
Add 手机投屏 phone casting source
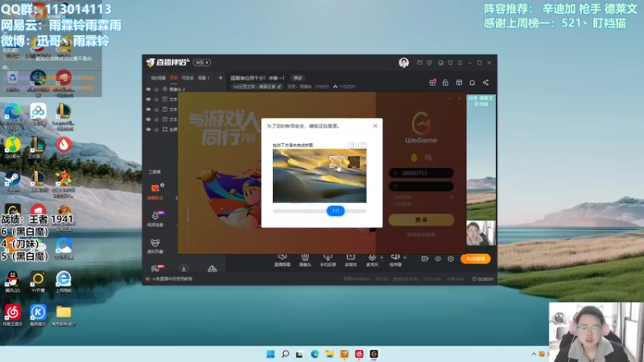328,260
